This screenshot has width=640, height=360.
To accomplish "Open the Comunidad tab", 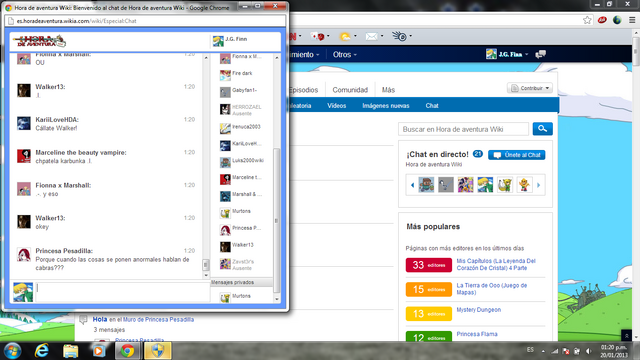I will click(x=350, y=90).
